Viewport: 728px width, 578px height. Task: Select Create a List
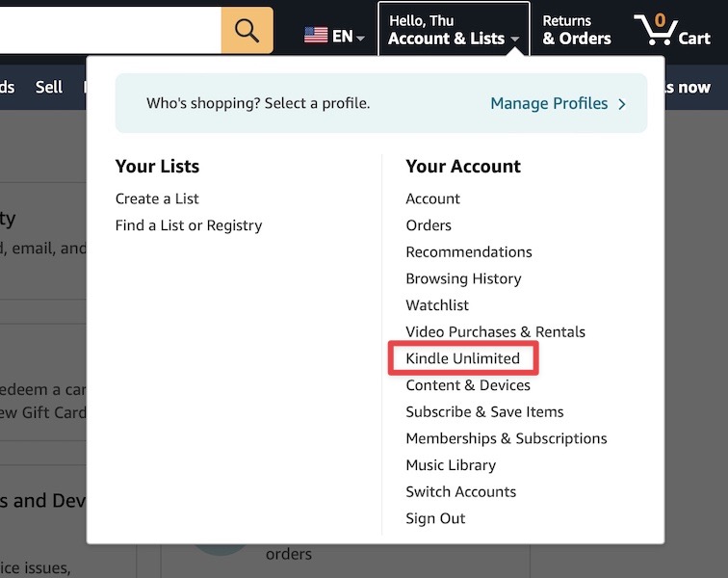(x=157, y=198)
